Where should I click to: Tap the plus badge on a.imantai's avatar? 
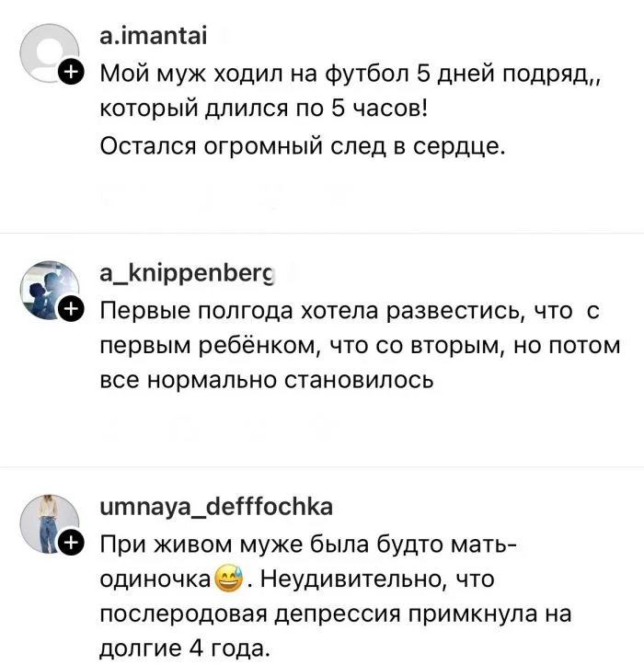click(x=70, y=74)
